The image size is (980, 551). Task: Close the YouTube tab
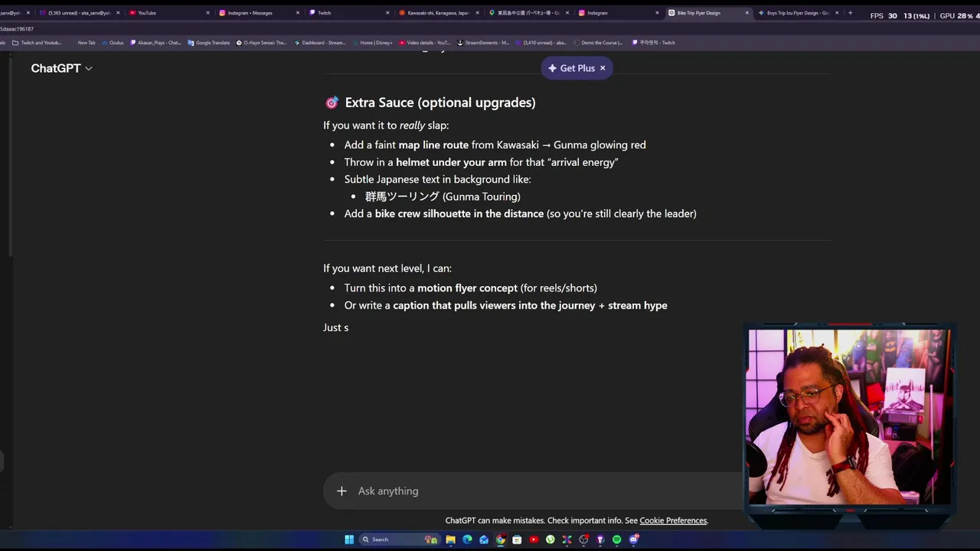[x=207, y=13]
